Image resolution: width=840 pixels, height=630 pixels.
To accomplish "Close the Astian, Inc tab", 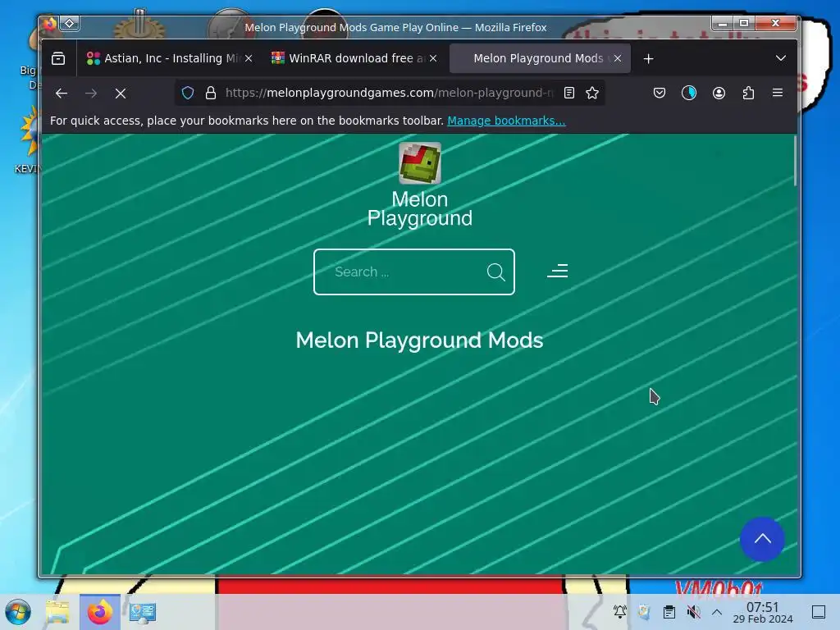I will click(249, 58).
